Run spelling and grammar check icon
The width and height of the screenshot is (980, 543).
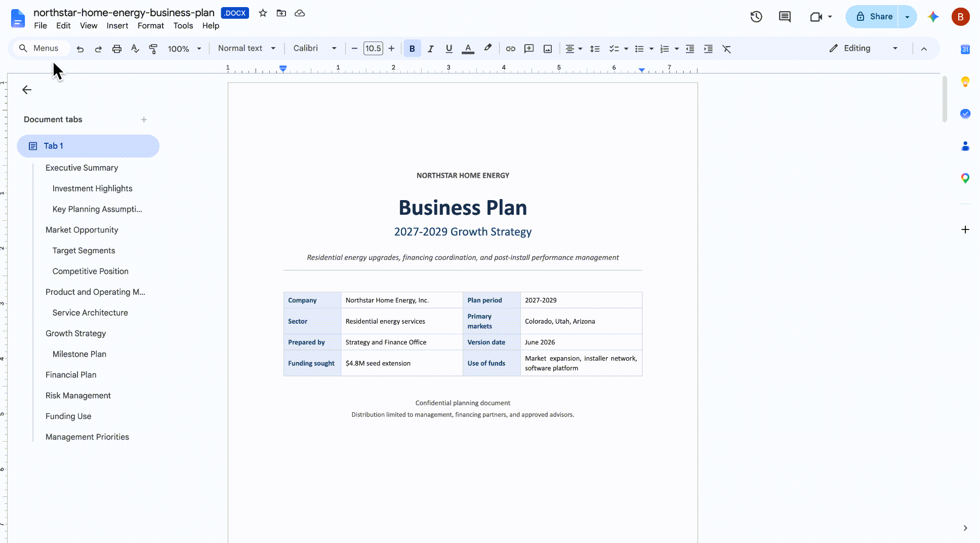[x=135, y=49]
